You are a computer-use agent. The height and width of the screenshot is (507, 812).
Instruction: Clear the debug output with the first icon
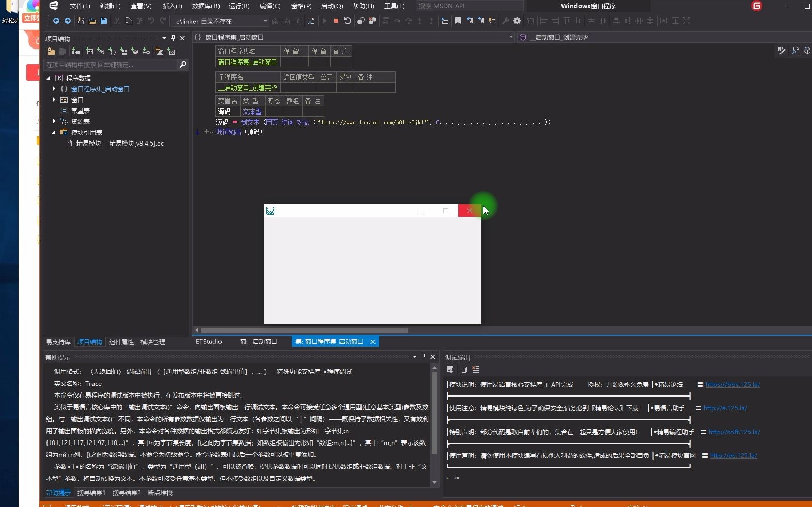450,370
